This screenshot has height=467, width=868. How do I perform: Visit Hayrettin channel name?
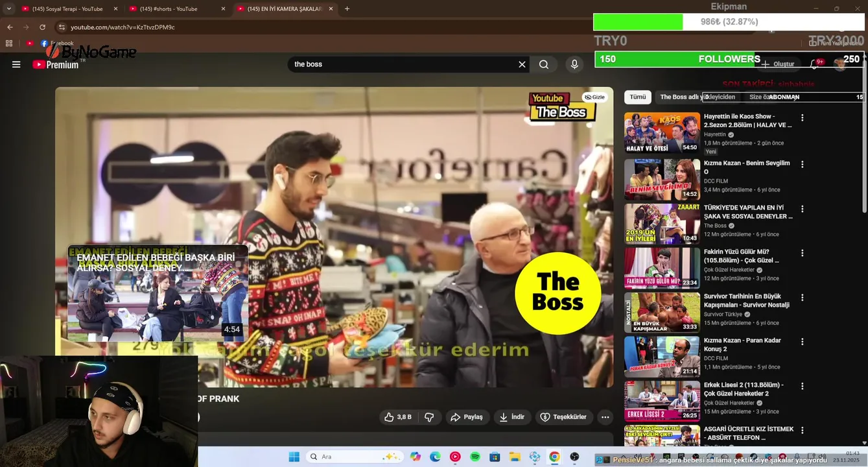click(715, 134)
